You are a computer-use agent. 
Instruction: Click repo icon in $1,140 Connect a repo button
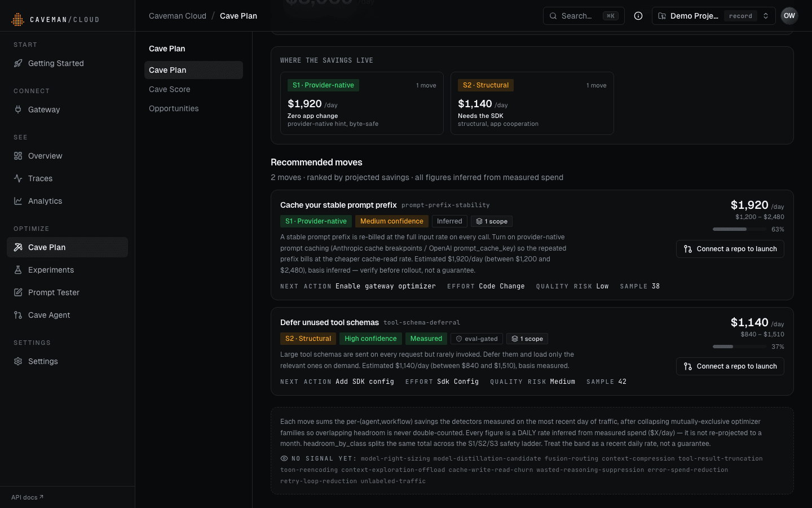tap(688, 366)
